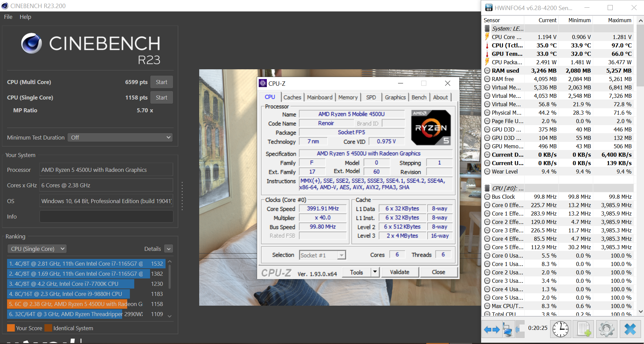The height and width of the screenshot is (344, 644).
Task: Click the HWiNFO64 title bar icon
Action: tap(489, 7)
